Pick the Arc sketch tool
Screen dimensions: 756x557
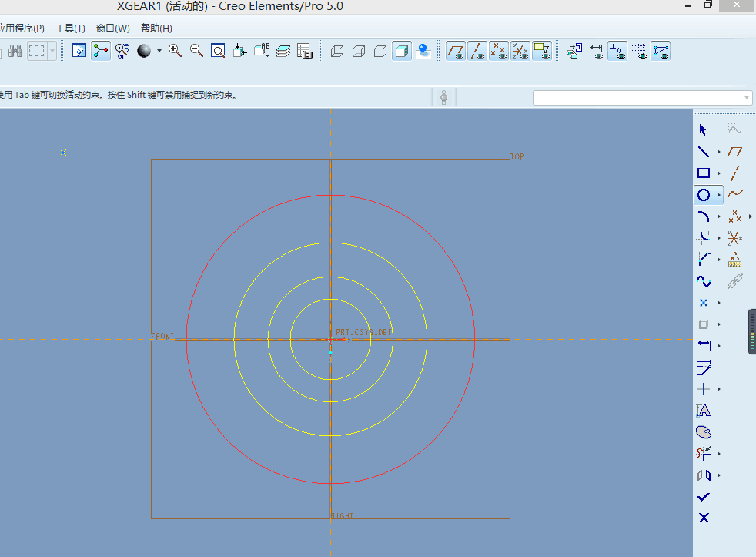pyautogui.click(x=703, y=216)
